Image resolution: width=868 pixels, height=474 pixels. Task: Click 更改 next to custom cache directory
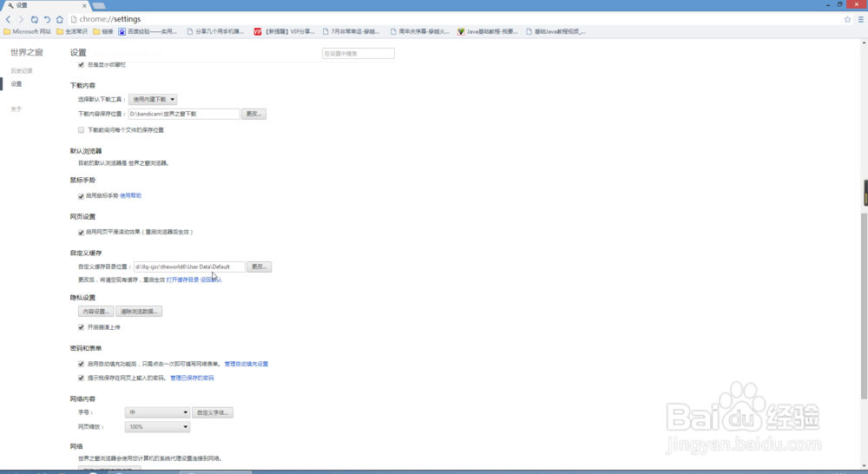click(x=259, y=267)
